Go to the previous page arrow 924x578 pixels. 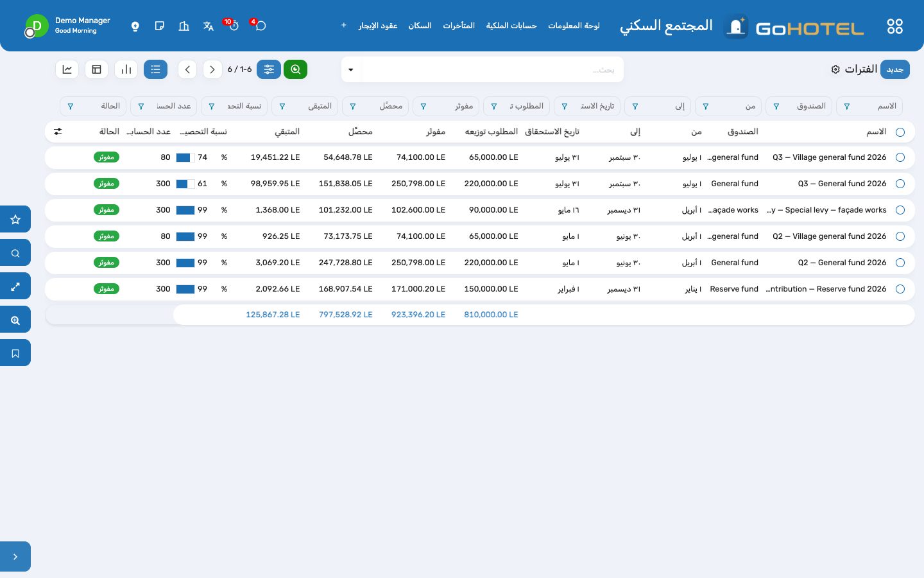tap(212, 69)
